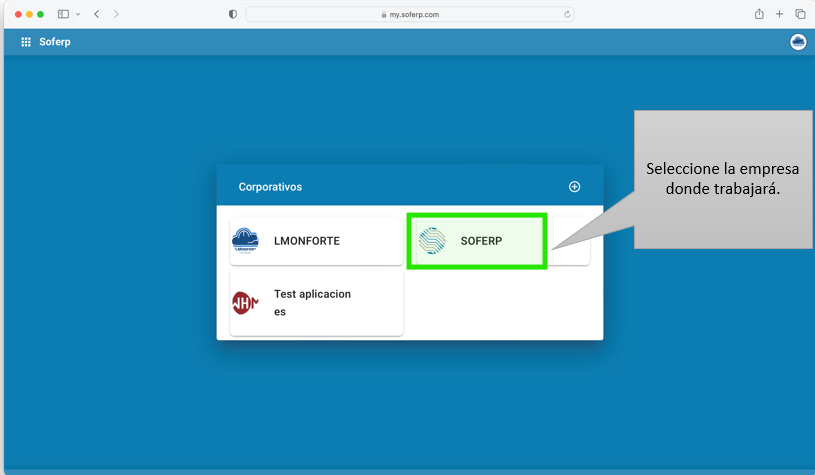Viewport: 815px width, 475px height.
Task: Click the Soferp title in header
Action: (55, 42)
